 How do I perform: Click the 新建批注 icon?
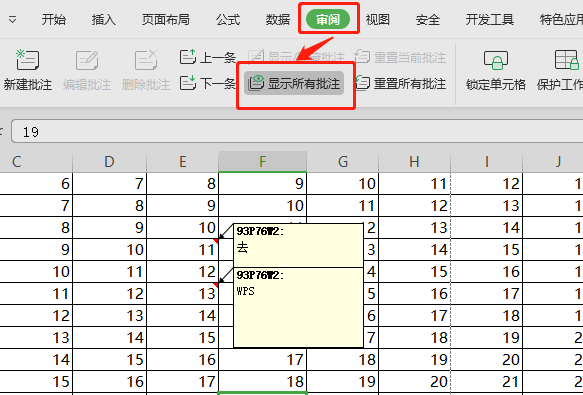[x=28, y=60]
